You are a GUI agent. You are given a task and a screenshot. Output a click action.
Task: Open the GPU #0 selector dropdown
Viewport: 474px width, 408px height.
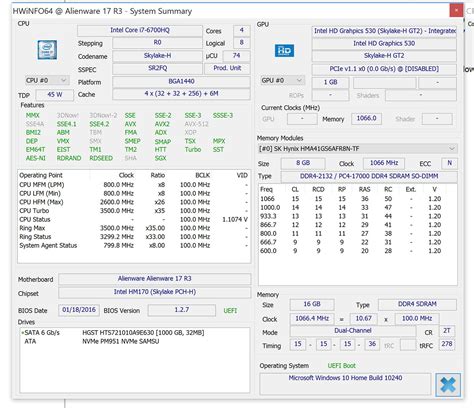tap(282, 80)
